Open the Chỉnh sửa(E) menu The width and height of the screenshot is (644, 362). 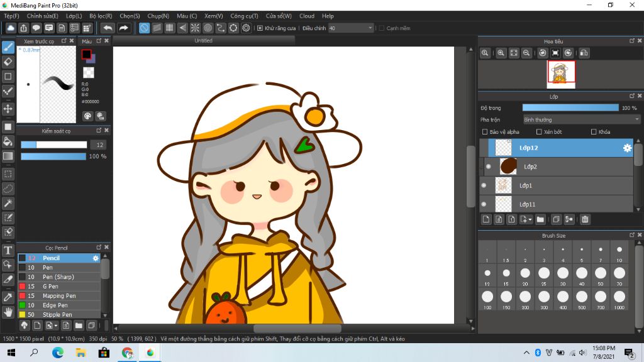(42, 16)
